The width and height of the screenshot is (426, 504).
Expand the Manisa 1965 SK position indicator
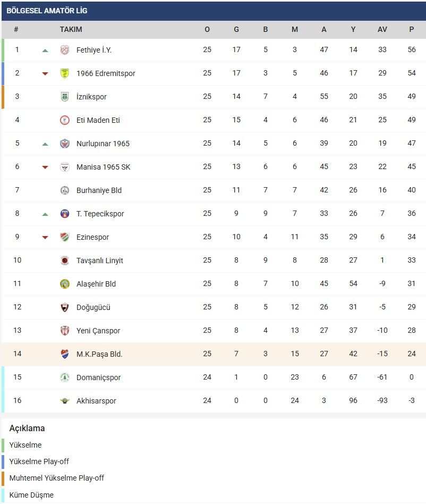click(x=45, y=167)
